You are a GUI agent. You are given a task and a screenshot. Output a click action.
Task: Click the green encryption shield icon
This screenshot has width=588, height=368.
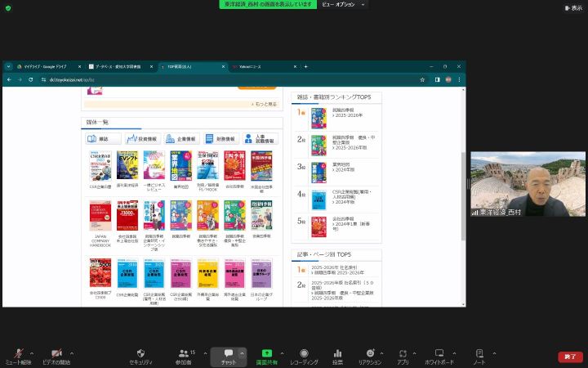click(7, 7)
